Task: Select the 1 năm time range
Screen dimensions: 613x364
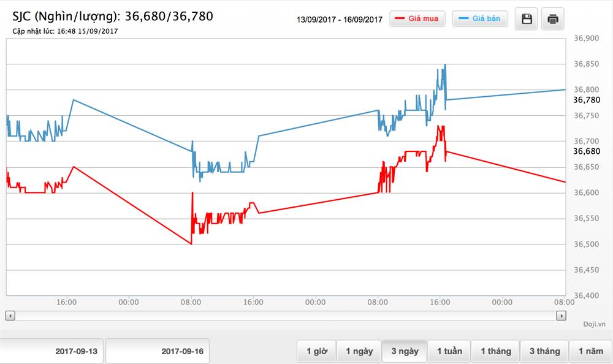Action: [591, 351]
